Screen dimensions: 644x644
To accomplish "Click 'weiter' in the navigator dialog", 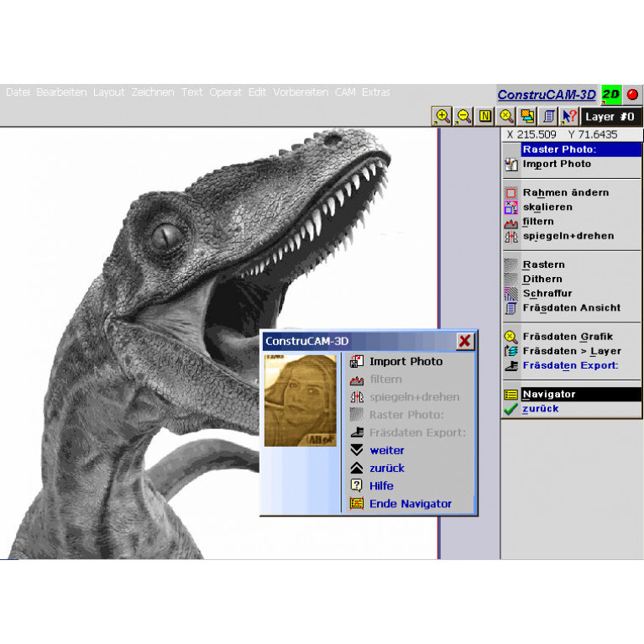I will [387, 450].
